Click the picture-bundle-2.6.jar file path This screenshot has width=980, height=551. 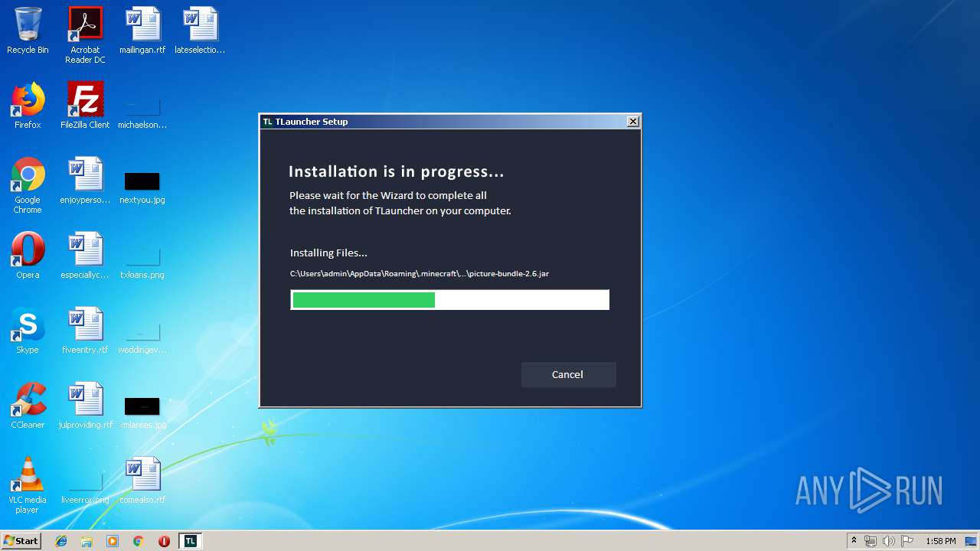pos(420,273)
